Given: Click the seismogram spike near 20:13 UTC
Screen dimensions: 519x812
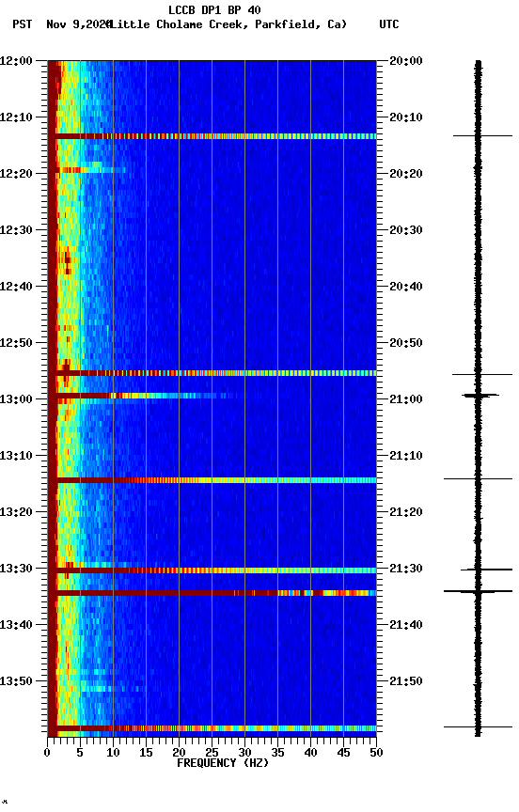Looking at the screenshot, I should (x=482, y=135).
